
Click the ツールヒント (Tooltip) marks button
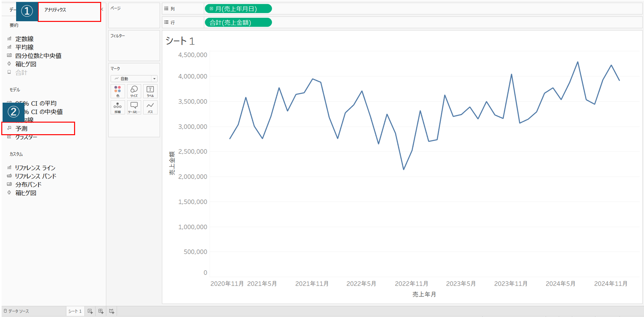(134, 107)
